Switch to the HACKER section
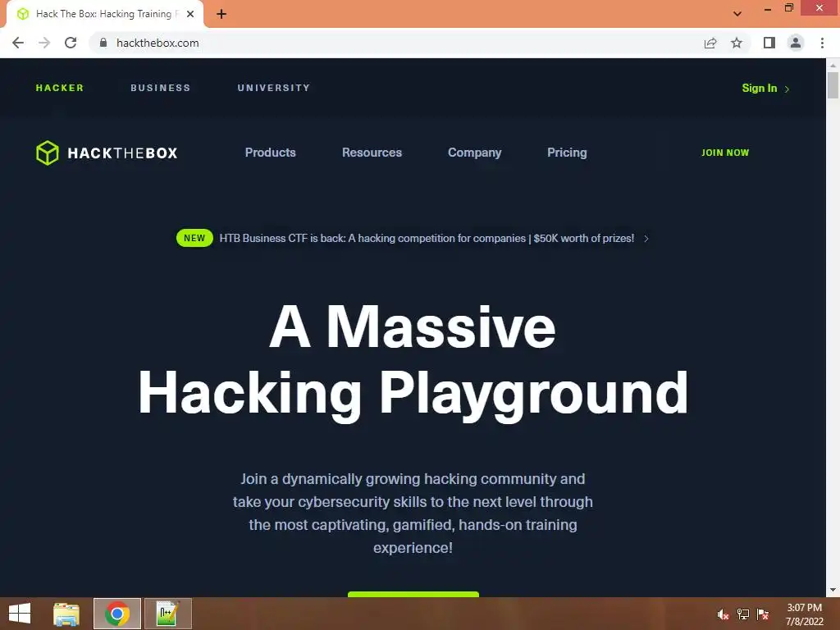The image size is (840, 630). tap(59, 88)
